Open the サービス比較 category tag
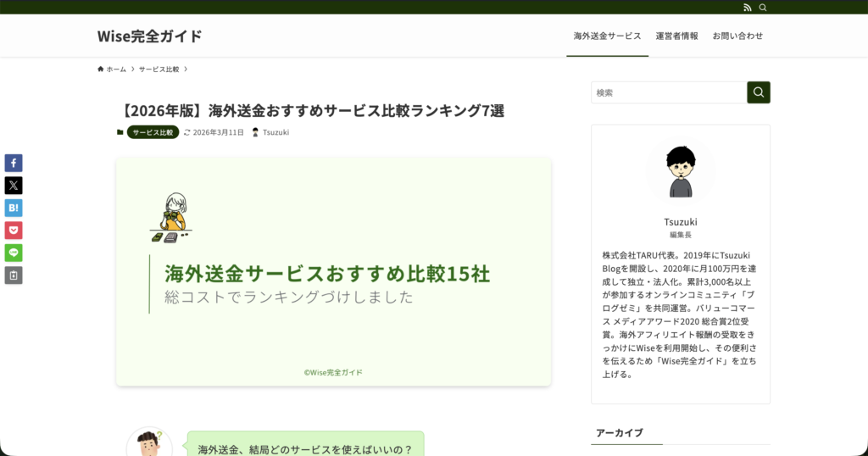868x456 pixels. click(x=153, y=132)
